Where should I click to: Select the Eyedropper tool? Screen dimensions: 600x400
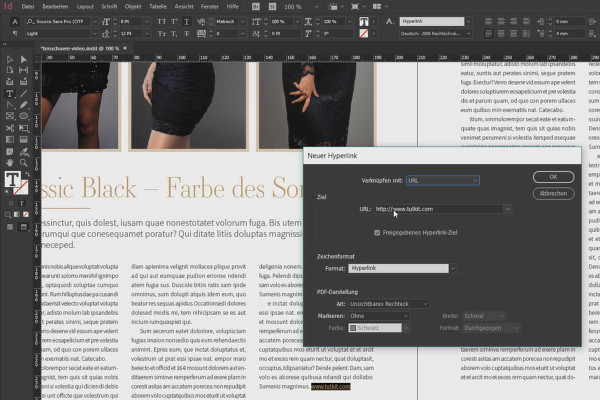tap(24, 152)
